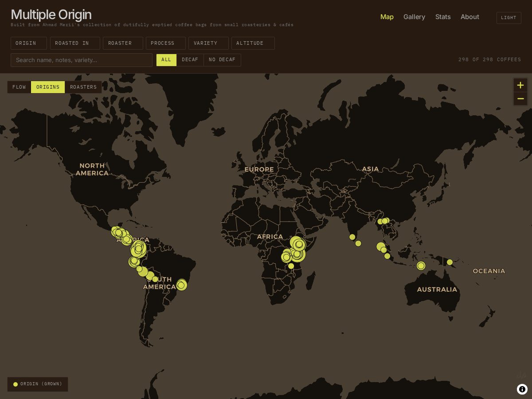Go to the Gallery page
The height and width of the screenshot is (399, 532).
[x=414, y=17]
